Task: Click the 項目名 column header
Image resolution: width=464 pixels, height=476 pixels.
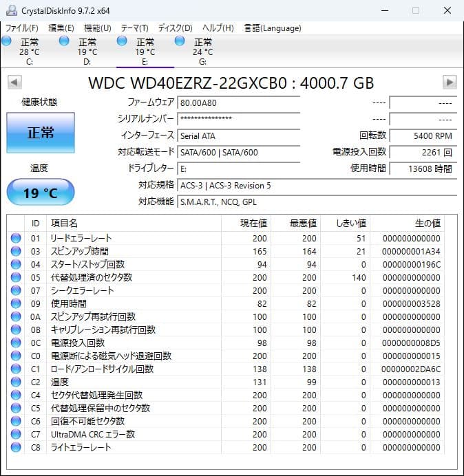Action: click(134, 223)
